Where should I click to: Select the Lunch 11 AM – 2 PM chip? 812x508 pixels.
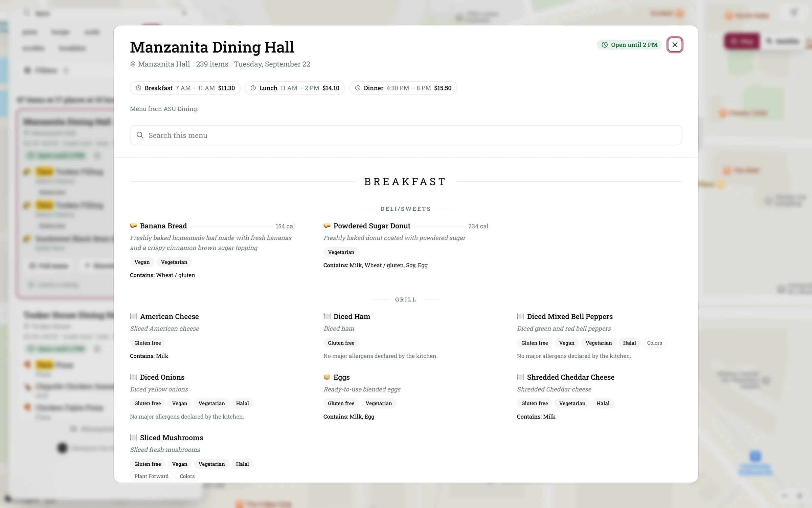(x=295, y=88)
